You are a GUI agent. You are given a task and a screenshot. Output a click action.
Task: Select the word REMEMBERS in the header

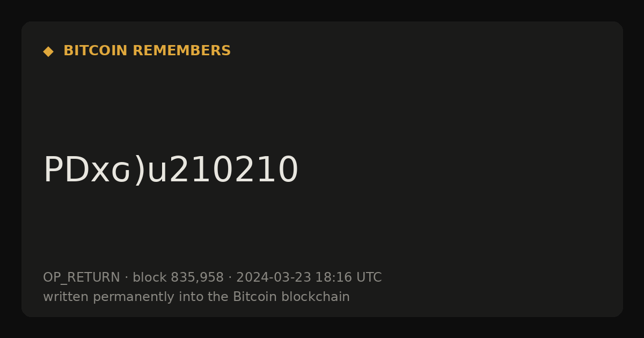[181, 51]
